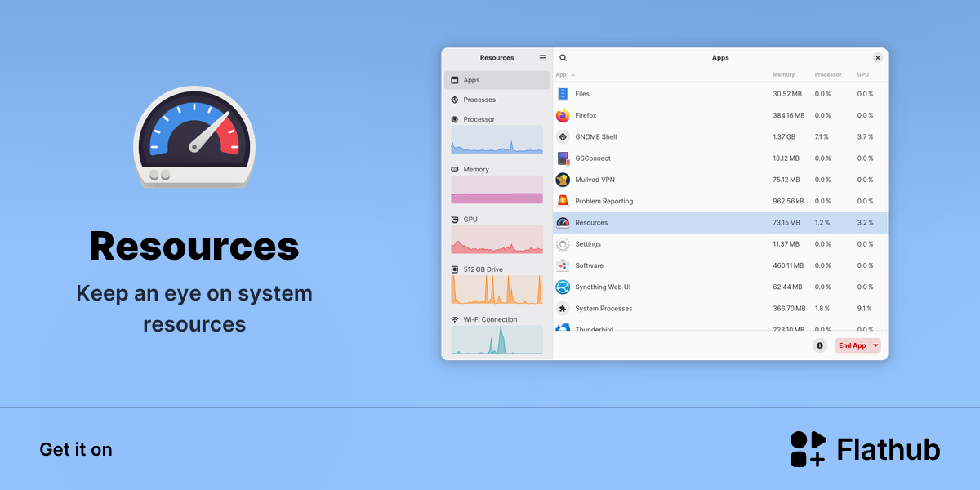Select the Apps sidebar item
This screenshot has width=980, height=490.
[497, 80]
